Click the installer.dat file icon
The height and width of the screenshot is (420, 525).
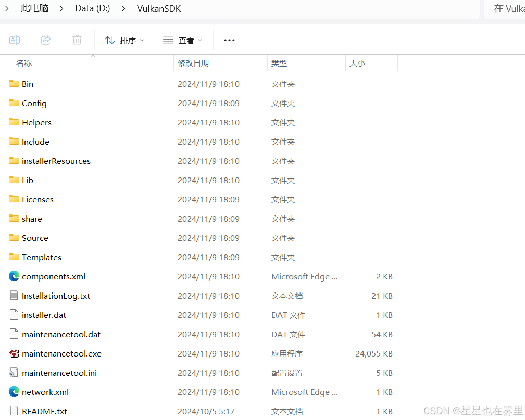(x=14, y=314)
